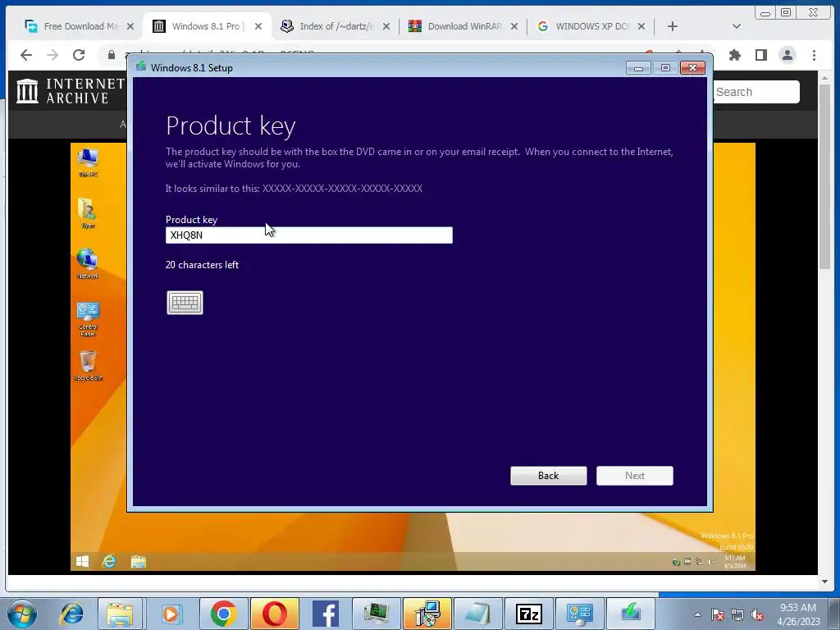Open the media player taskbar icon

point(171,614)
